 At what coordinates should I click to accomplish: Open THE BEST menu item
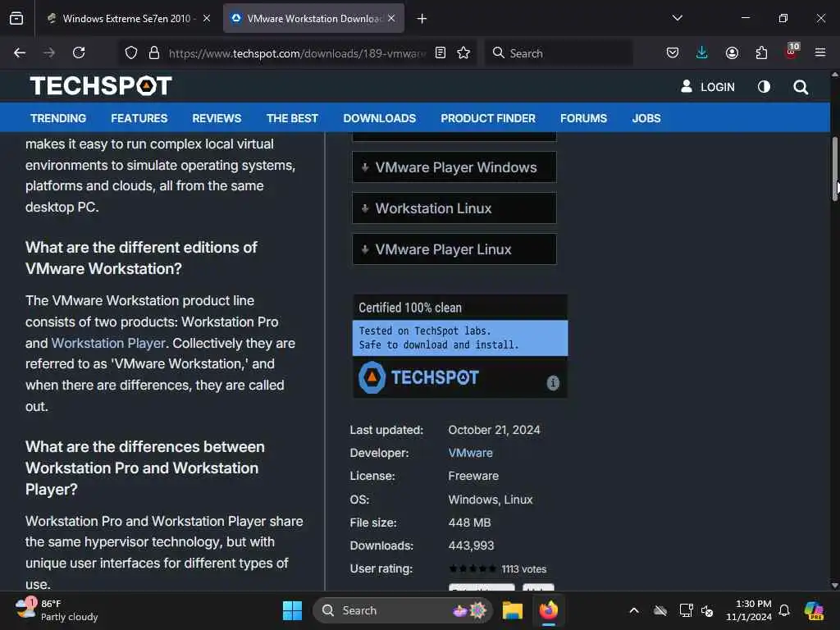pyautogui.click(x=293, y=118)
